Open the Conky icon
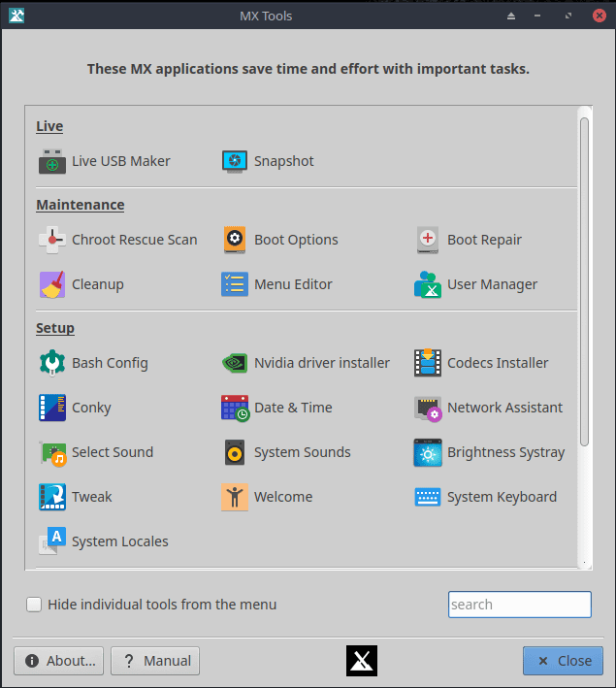Viewport: 616px width, 688px height. coord(52,408)
